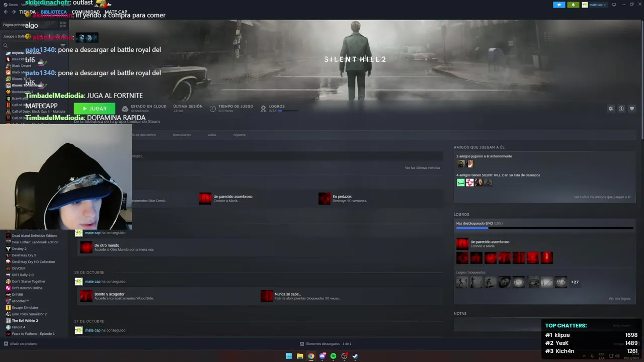644x362 pixels.
Task: Open Windows Start button on taskbar
Action: pos(289,356)
